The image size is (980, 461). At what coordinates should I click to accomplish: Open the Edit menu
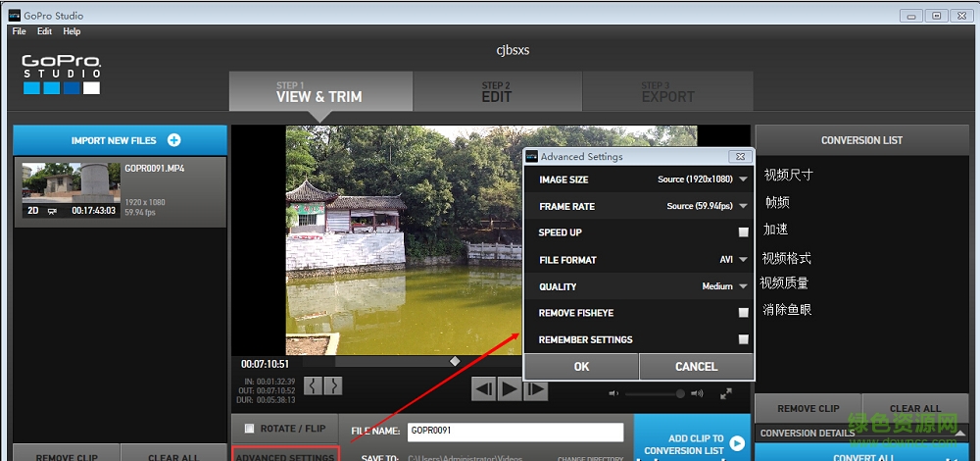[x=44, y=31]
